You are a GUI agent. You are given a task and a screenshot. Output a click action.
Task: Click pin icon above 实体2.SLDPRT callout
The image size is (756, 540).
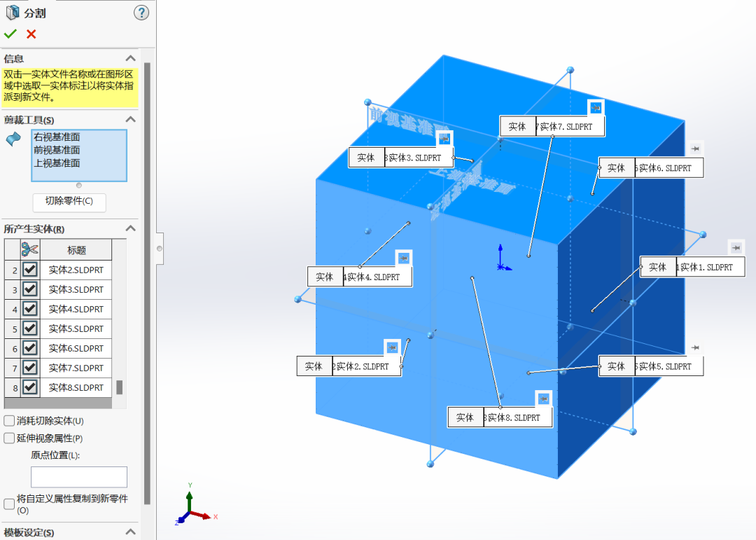(x=392, y=347)
